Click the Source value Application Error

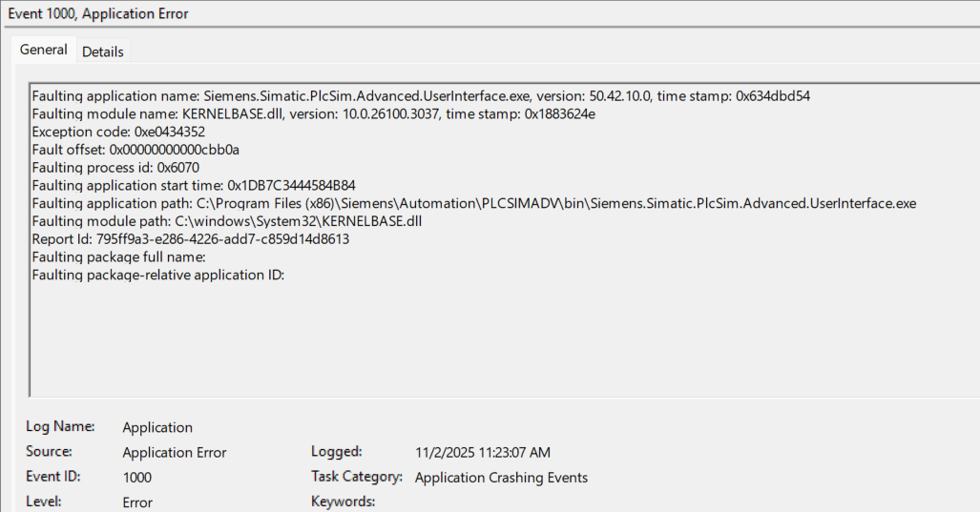pyautogui.click(x=175, y=453)
